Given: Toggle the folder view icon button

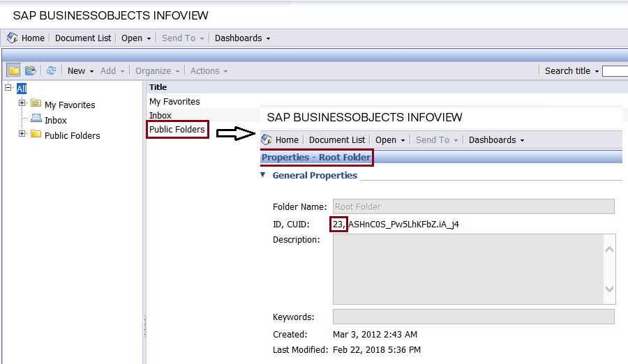Looking at the screenshot, I should point(14,71).
